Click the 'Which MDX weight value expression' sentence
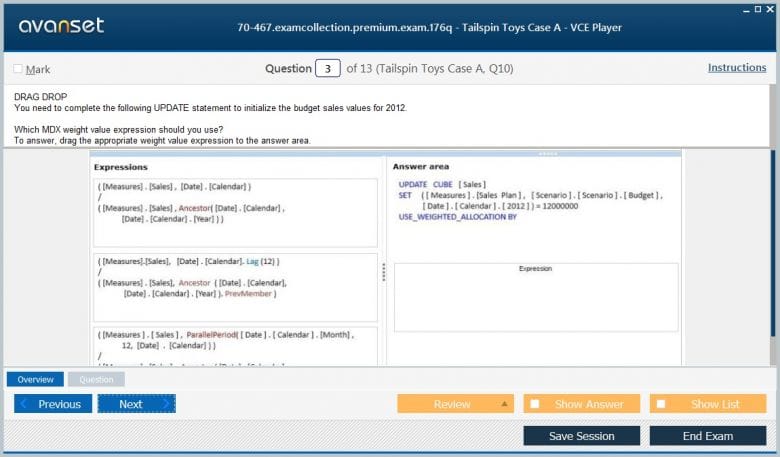The height and width of the screenshot is (457, 780). click(x=118, y=129)
